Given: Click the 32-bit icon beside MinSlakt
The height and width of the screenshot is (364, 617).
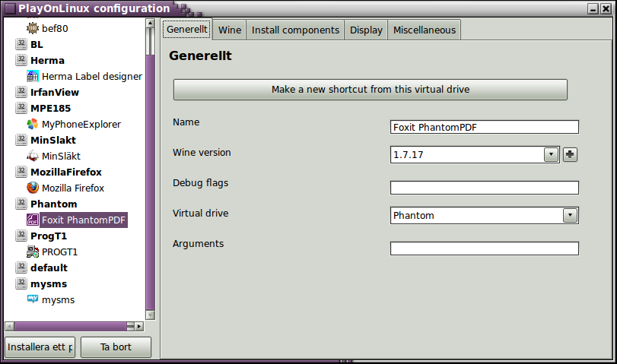Looking at the screenshot, I should click(x=21, y=140).
